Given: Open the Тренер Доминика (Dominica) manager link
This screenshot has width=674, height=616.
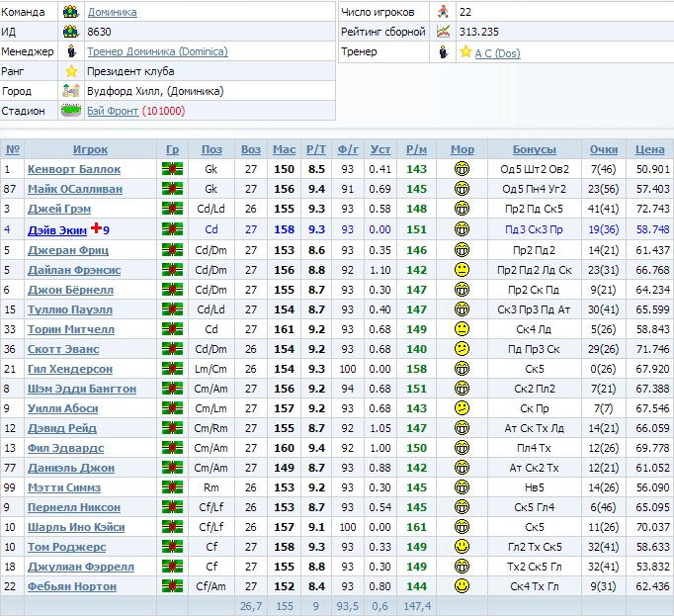Looking at the screenshot, I should [x=157, y=51].
